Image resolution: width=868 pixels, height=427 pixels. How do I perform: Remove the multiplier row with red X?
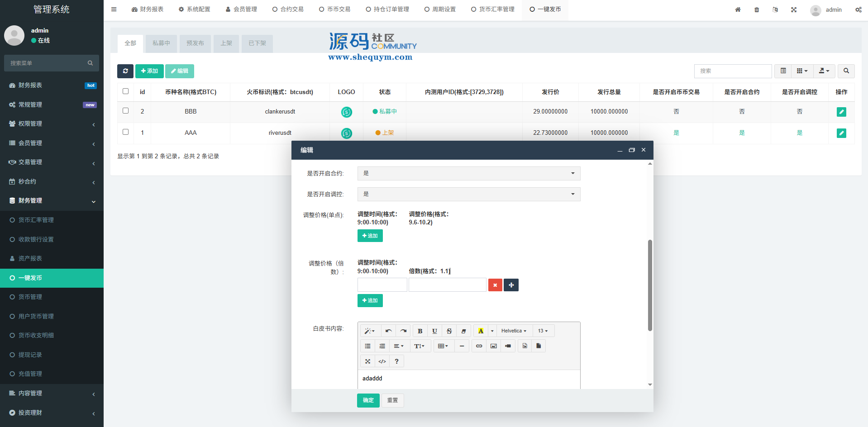(x=495, y=285)
